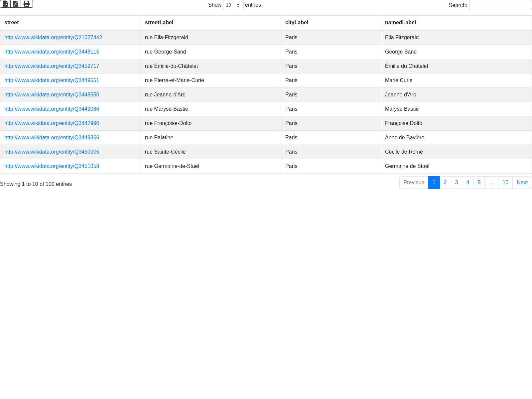This screenshot has height=399, width=532.
Task: Open the Q3448115 entity link
Action: click(x=52, y=52)
